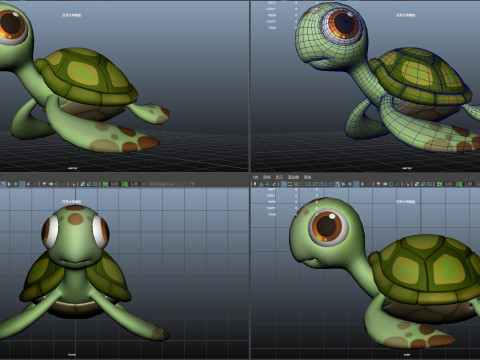
Task: Open camera bookmarks in the upper-right panel toolbar
Action: click(x=255, y=184)
